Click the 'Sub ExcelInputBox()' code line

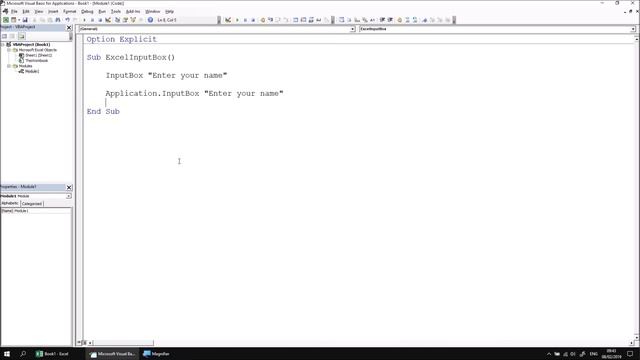coord(131,57)
